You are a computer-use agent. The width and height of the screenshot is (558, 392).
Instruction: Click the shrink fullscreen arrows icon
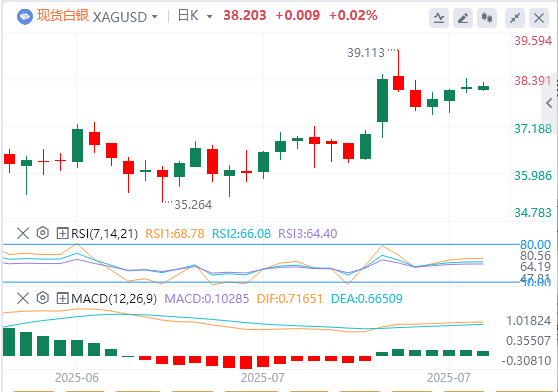click(x=515, y=17)
